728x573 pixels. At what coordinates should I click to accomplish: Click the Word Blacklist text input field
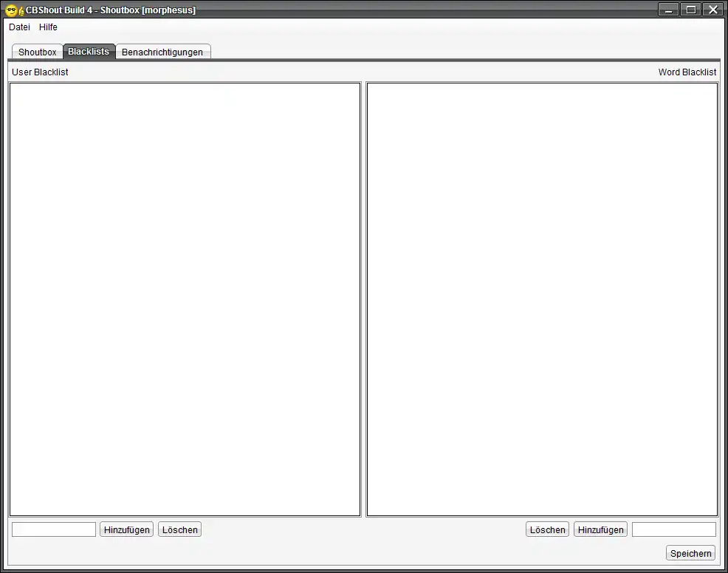pyautogui.click(x=673, y=529)
